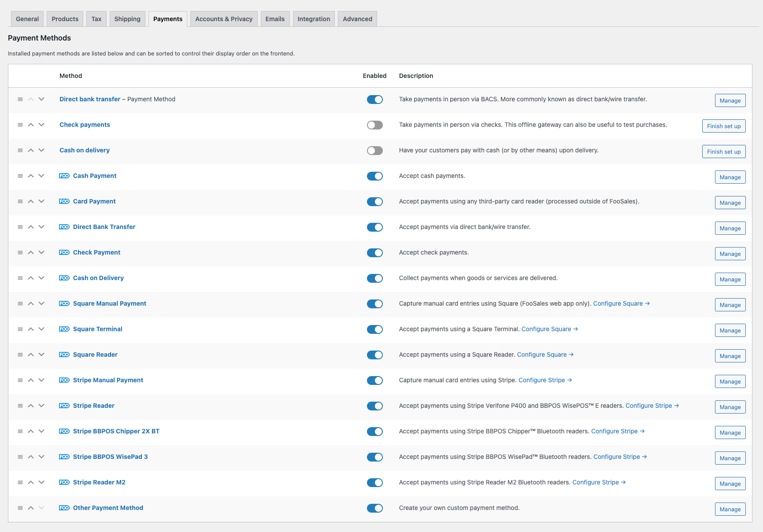Screen dimensions: 763x532
Task: Move Direct bank transfer down with chevron
Action: pos(41,99)
